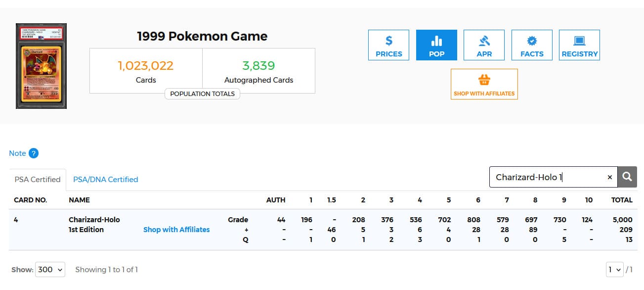Click the 1,023,022 Cards population total
Viewport: 644px width, 290px height.
tap(146, 71)
